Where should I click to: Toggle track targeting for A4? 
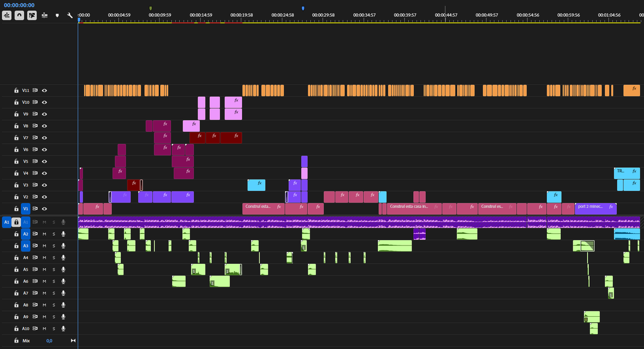25,257
